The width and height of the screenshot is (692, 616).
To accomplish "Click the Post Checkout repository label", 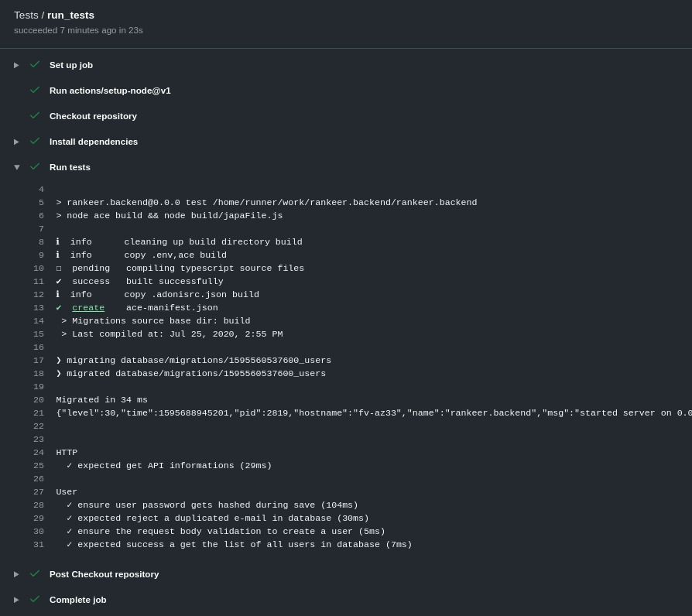I will point(104,574).
